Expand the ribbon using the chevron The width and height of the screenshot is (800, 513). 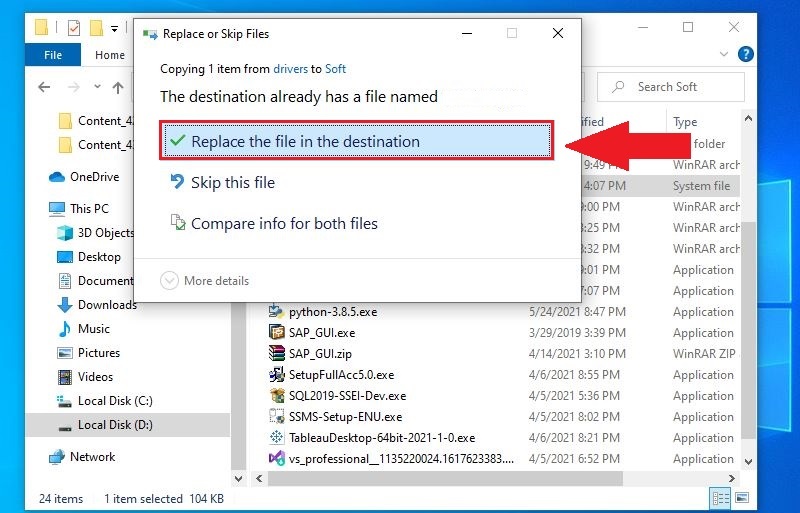pos(723,54)
